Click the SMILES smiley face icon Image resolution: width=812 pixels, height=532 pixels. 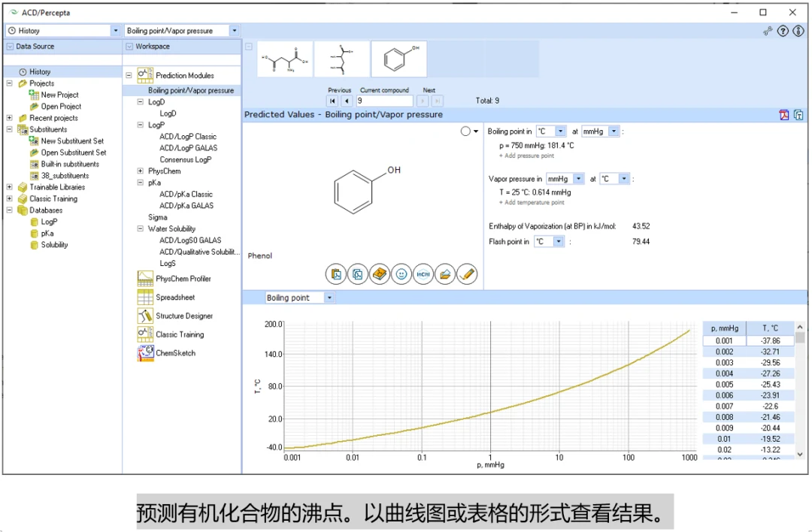pos(401,274)
